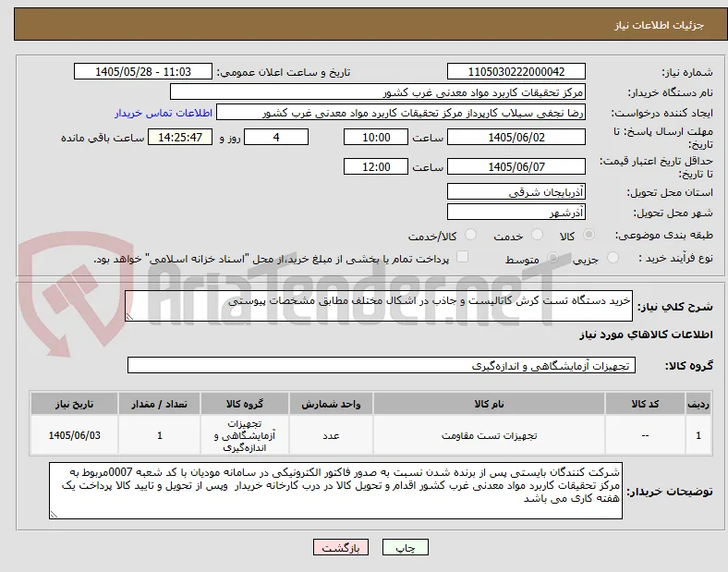Click the page title جزئیات اطلاعات نیاز
This screenshot has height=572, width=728.
pos(660,25)
